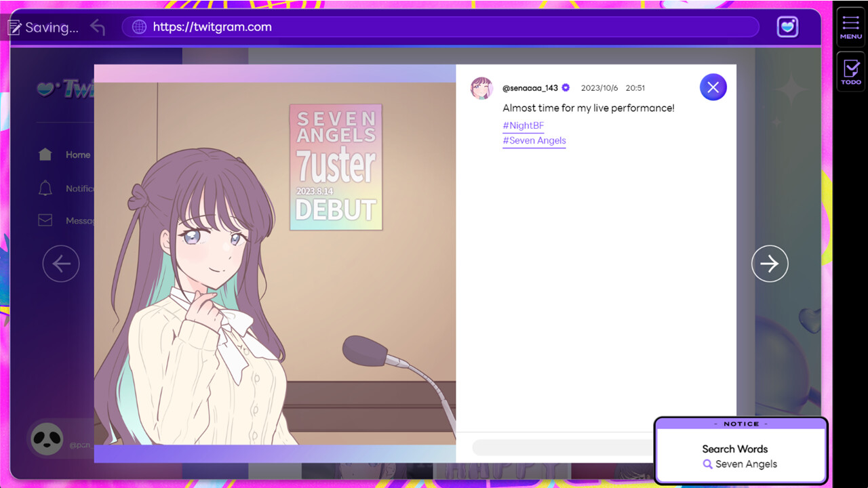Click the globe icon in the address bar
Viewport: 868px width, 488px height.
(138, 27)
